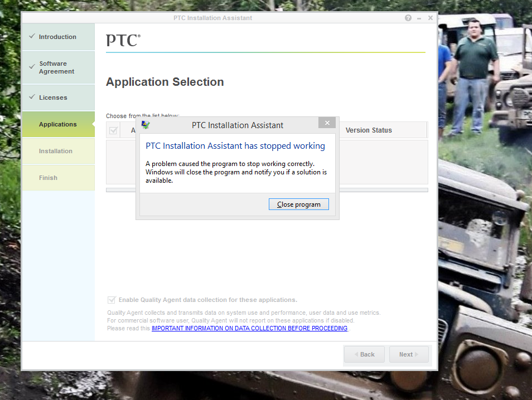532x400 pixels.
Task: Click the Version Status column header
Action: 369,130
